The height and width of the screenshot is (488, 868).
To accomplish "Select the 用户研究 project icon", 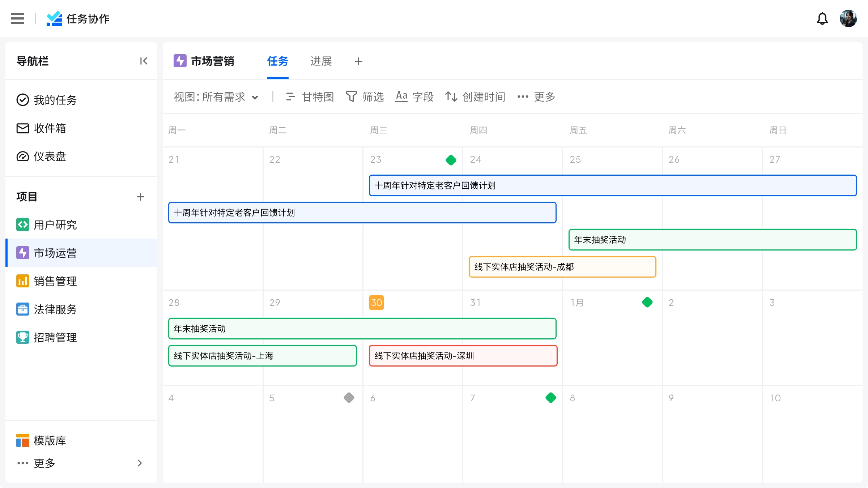I will pos(23,224).
